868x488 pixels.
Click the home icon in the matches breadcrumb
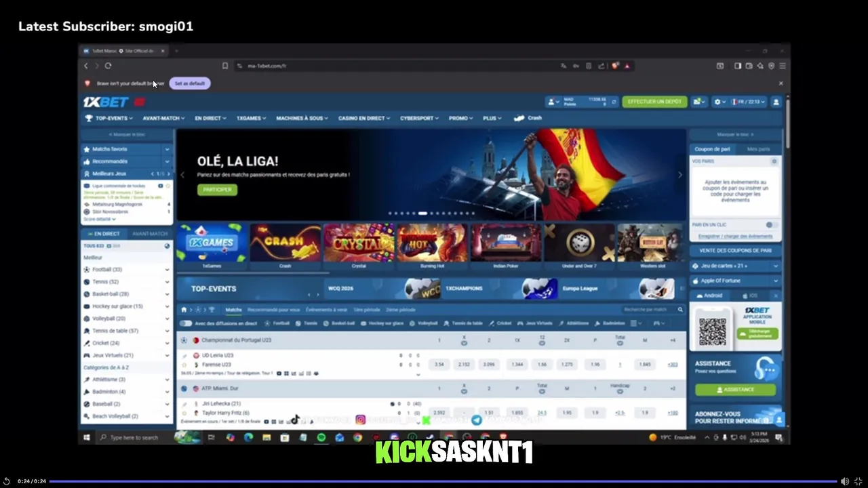[x=183, y=310]
